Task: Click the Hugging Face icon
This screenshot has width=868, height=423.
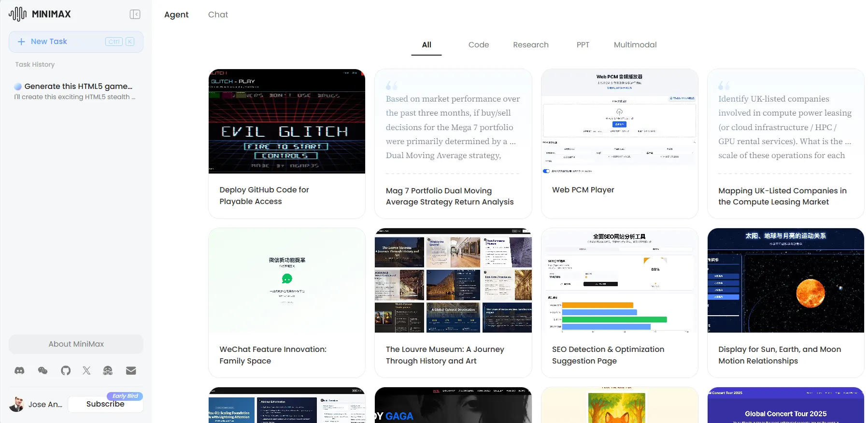Action: point(108,370)
